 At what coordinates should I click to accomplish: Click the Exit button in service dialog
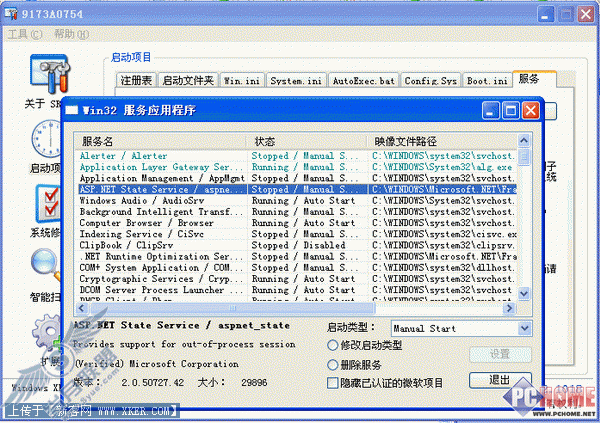[500, 380]
